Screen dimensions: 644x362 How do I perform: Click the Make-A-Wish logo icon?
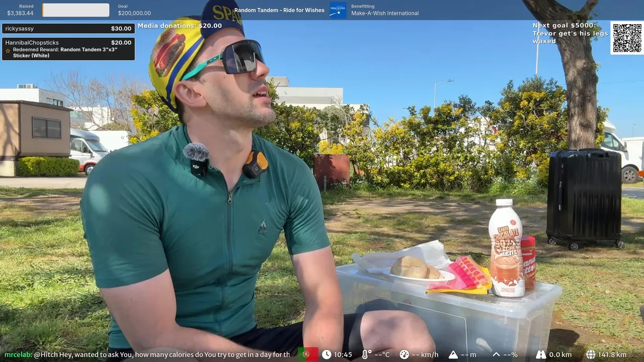click(x=338, y=10)
